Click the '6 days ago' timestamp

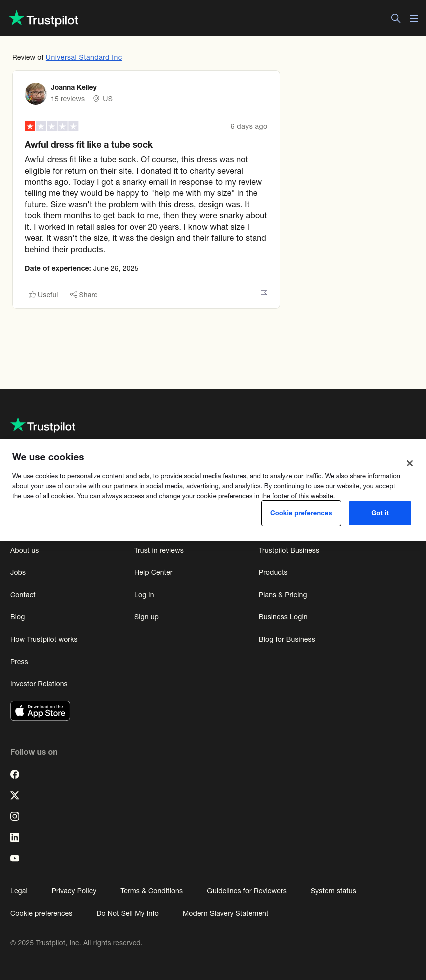point(249,126)
